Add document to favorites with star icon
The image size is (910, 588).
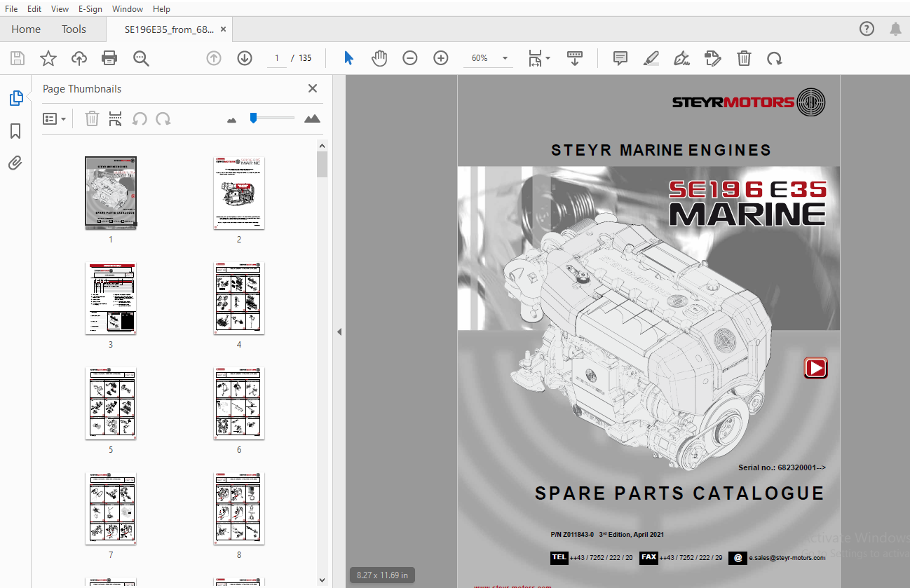48,58
